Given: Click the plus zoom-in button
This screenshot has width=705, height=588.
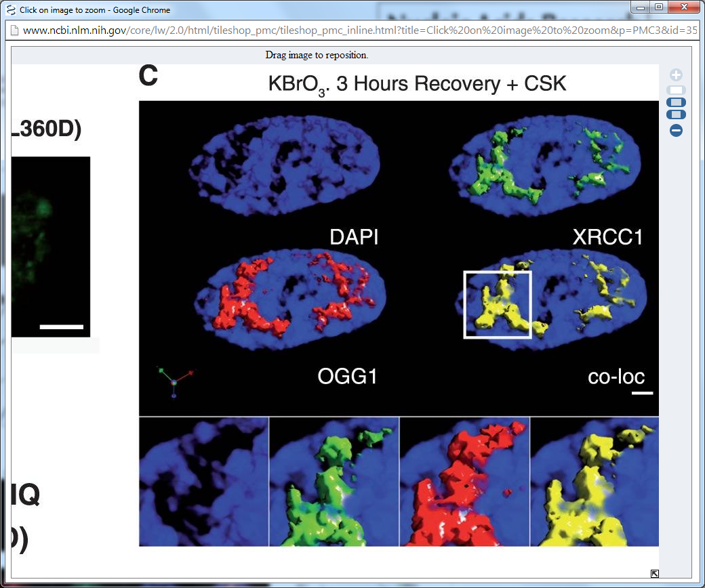Looking at the screenshot, I should click(676, 75).
